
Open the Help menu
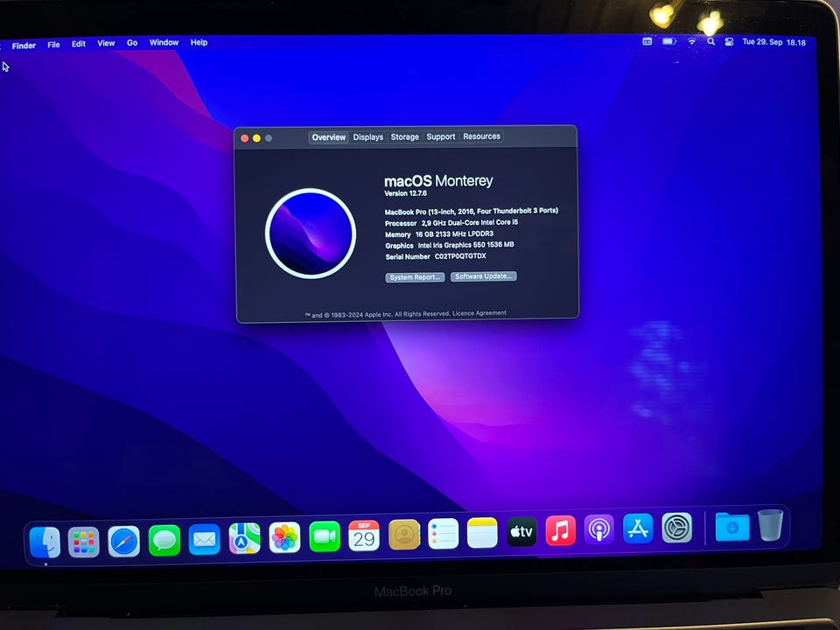[199, 42]
